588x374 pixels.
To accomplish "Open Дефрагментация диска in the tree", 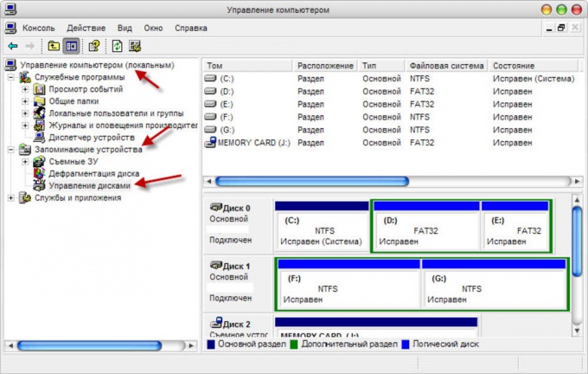I will [x=93, y=173].
